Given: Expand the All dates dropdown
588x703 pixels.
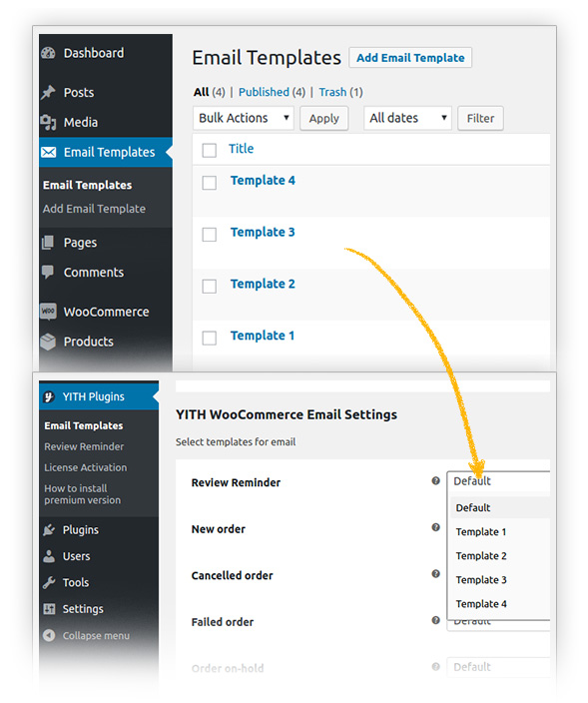Looking at the screenshot, I should click(407, 118).
